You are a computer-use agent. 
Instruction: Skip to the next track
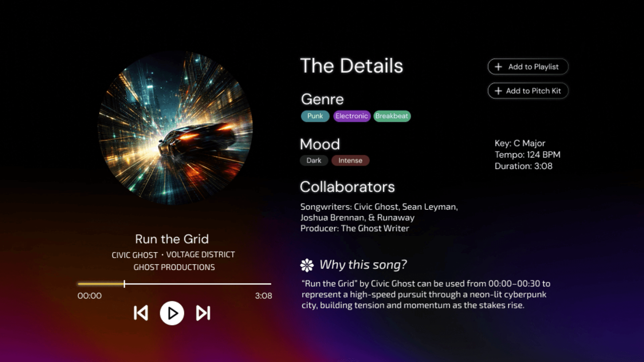(x=203, y=313)
